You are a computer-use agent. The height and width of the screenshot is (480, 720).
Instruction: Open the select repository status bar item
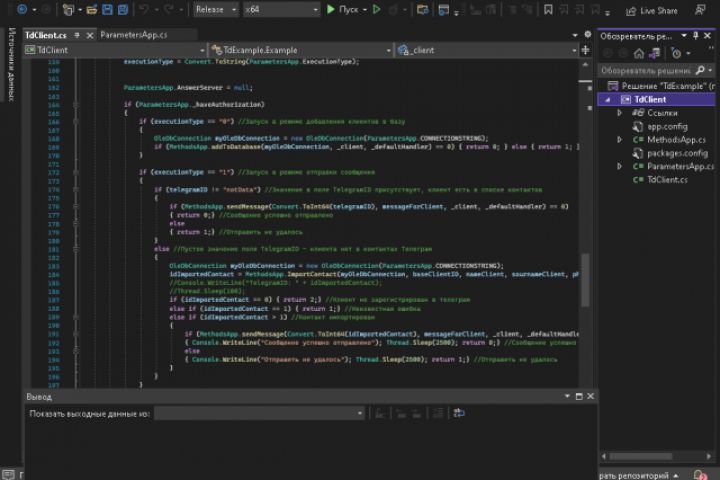coord(639,475)
